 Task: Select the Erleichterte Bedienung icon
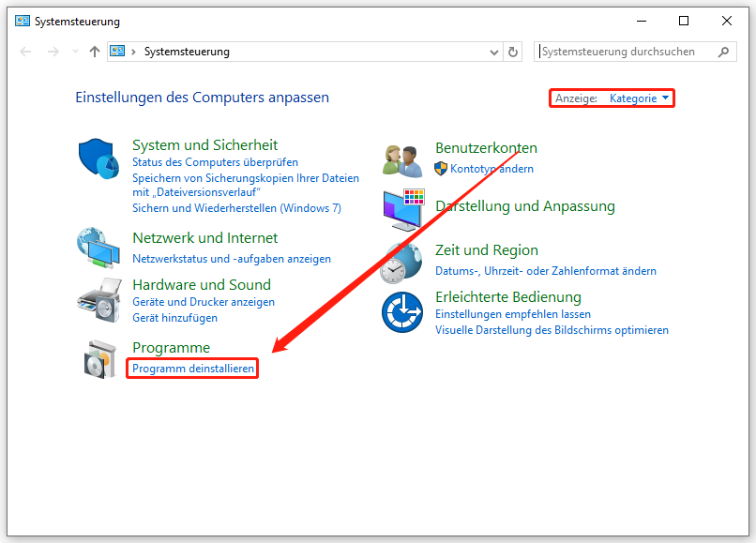(x=401, y=313)
